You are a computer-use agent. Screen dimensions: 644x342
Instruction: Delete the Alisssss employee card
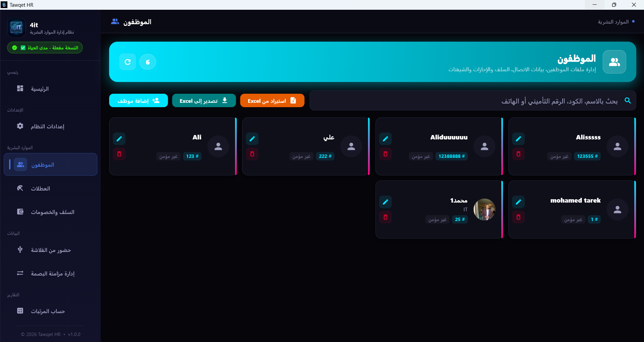click(518, 154)
